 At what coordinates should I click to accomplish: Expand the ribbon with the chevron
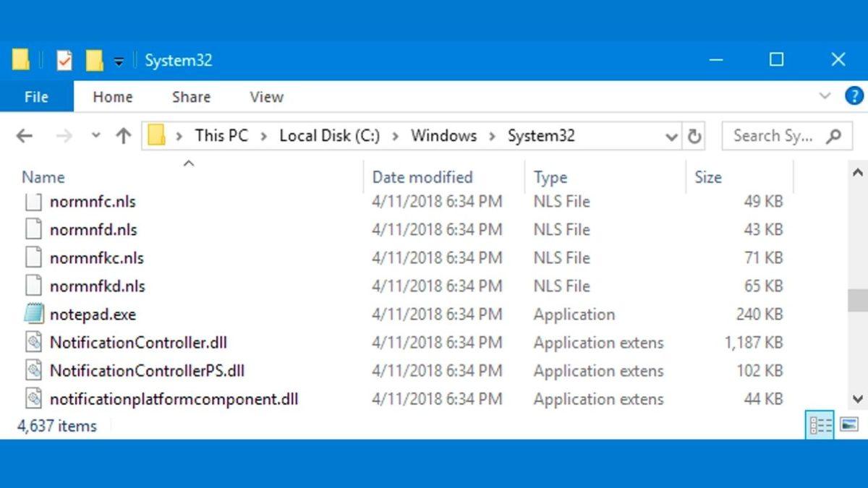(x=825, y=96)
